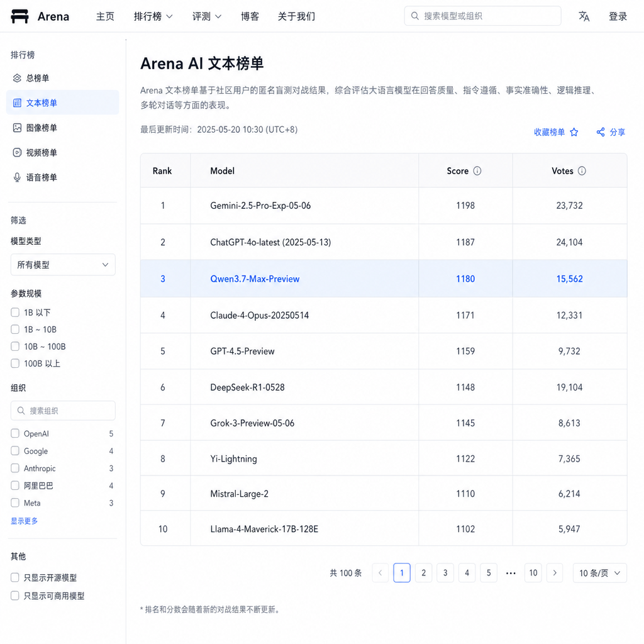The height and width of the screenshot is (644, 644).
Task: Toggle 只显示可商用模型 checkbox
Action: (x=15, y=596)
